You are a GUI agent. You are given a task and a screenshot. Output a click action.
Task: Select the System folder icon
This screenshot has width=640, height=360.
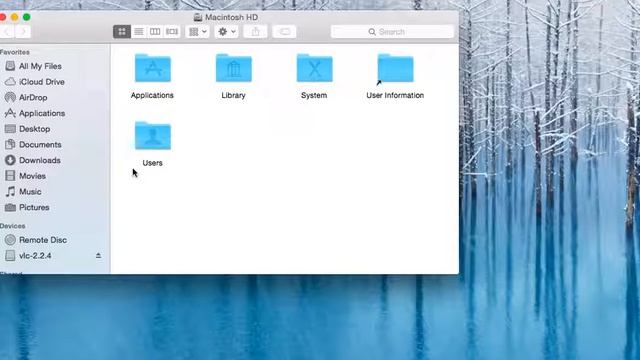314,68
